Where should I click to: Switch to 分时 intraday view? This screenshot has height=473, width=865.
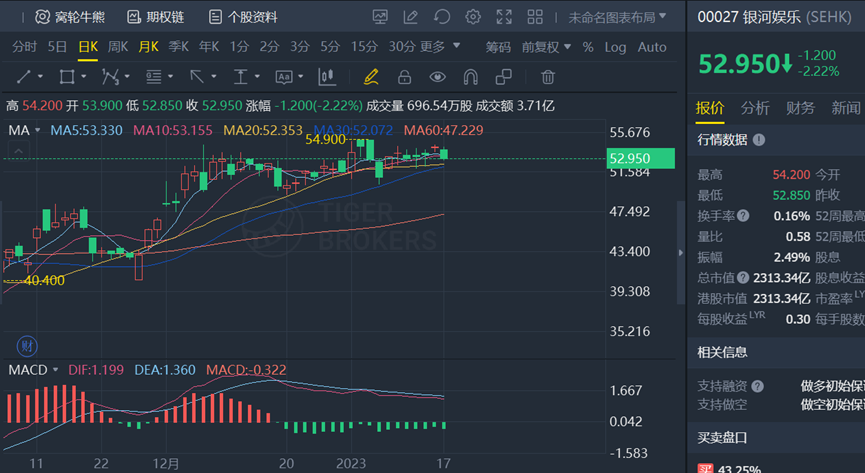(x=24, y=47)
